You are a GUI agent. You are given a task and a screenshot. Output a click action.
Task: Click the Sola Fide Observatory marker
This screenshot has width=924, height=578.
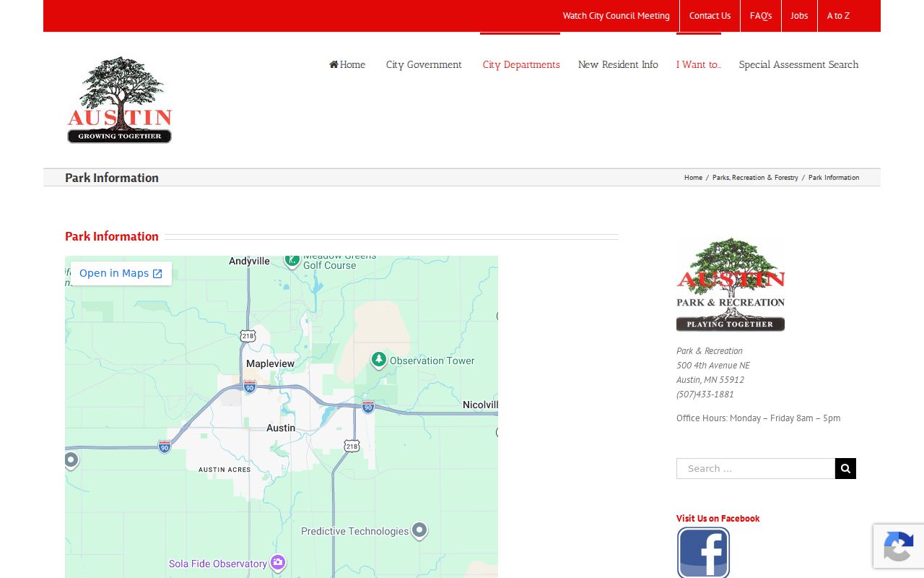tap(278, 562)
